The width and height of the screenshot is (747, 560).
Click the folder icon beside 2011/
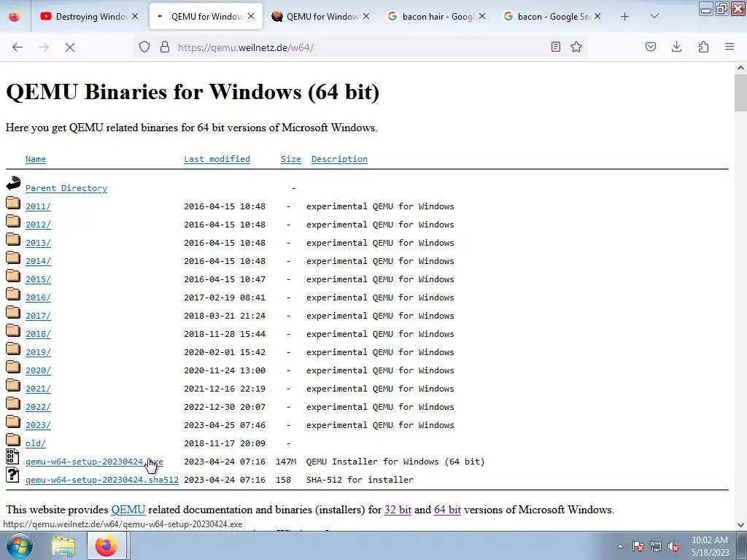(x=13, y=203)
